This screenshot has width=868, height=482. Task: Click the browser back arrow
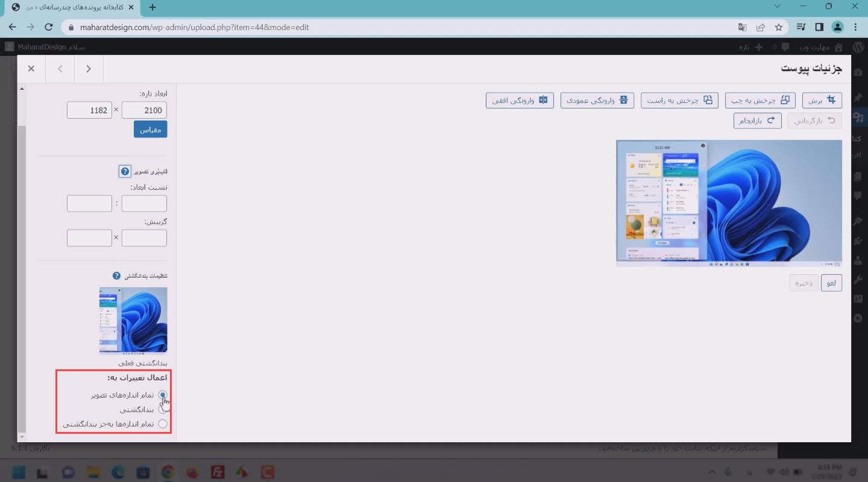pos(13,27)
